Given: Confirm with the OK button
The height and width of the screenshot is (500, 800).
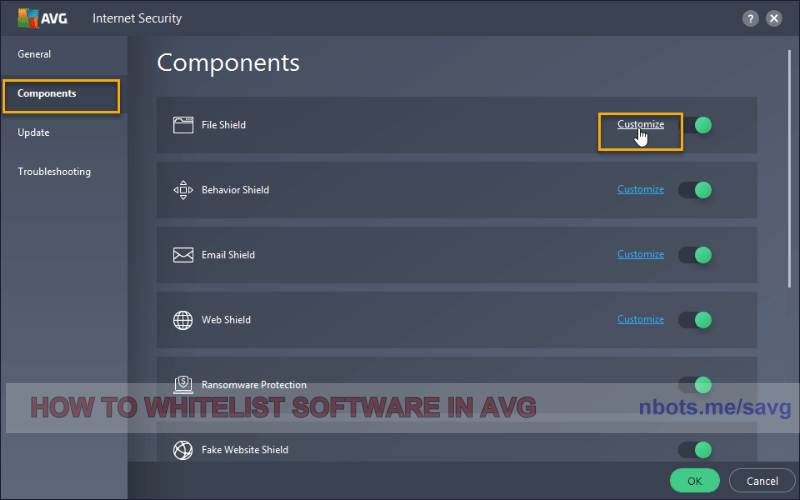Looking at the screenshot, I should [694, 481].
